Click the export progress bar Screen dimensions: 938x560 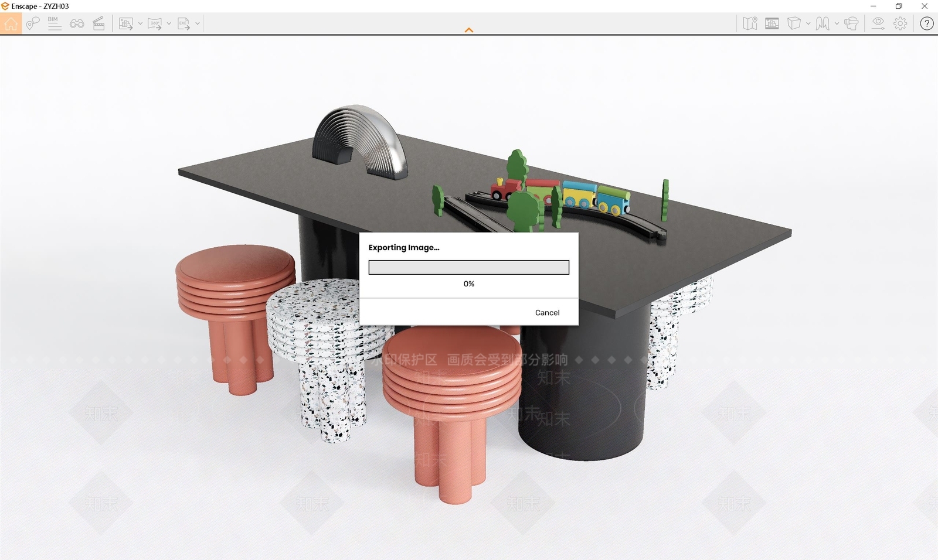(469, 268)
